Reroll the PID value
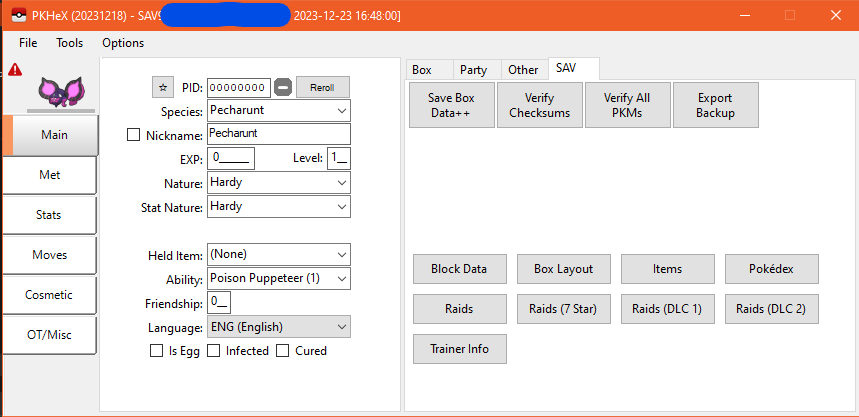This screenshot has height=417, width=859. click(323, 87)
